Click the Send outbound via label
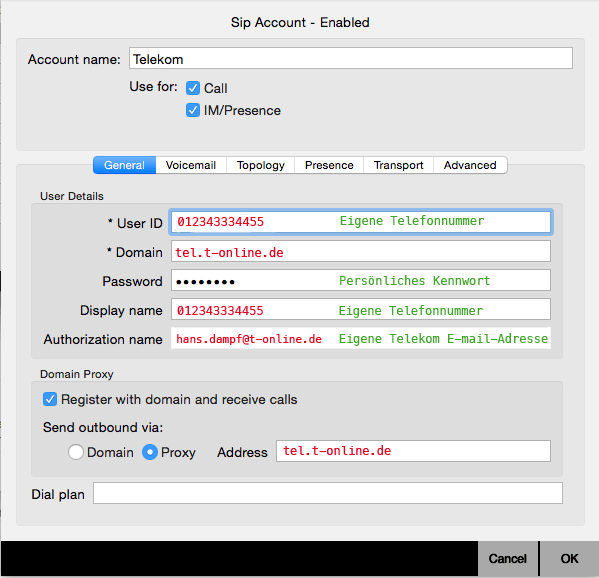 (103, 427)
